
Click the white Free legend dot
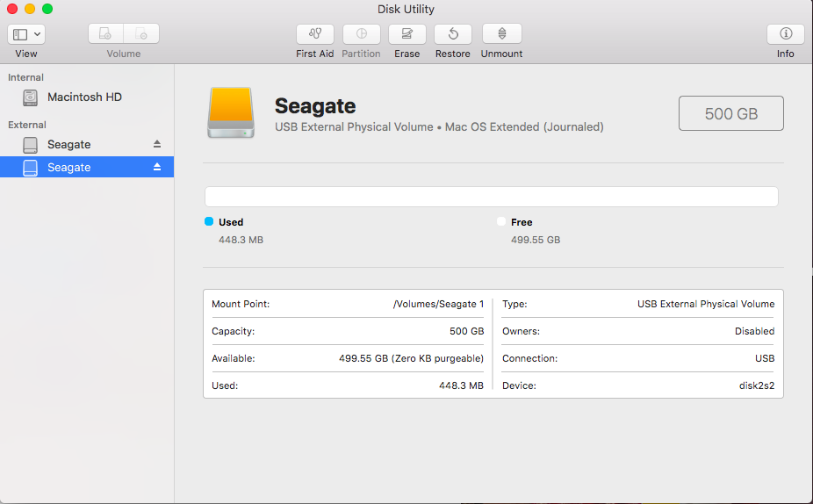(x=500, y=221)
